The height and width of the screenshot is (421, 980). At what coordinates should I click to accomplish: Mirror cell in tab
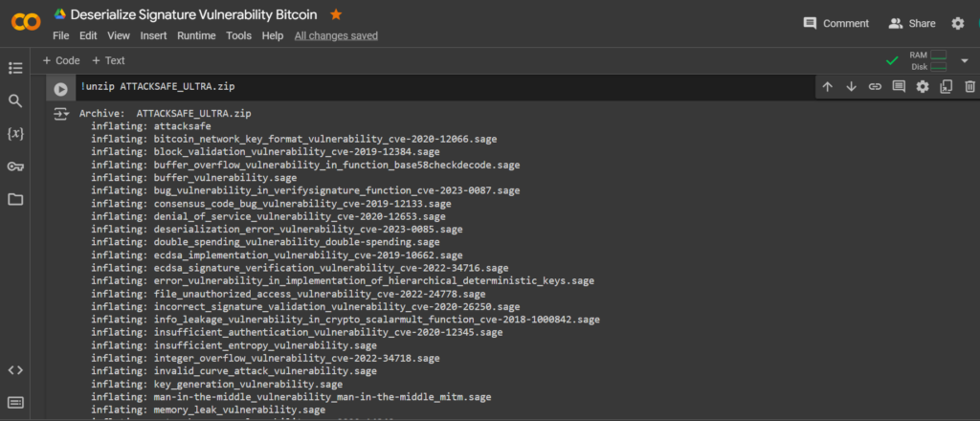947,87
